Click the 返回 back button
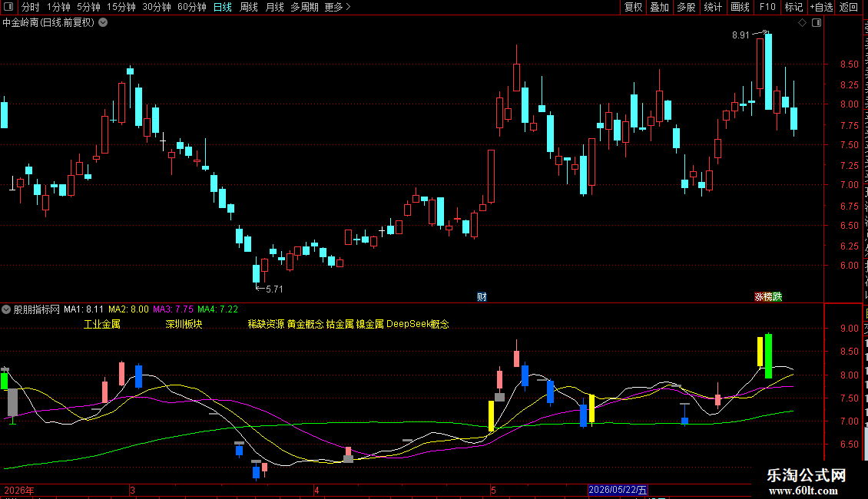 [x=849, y=7]
